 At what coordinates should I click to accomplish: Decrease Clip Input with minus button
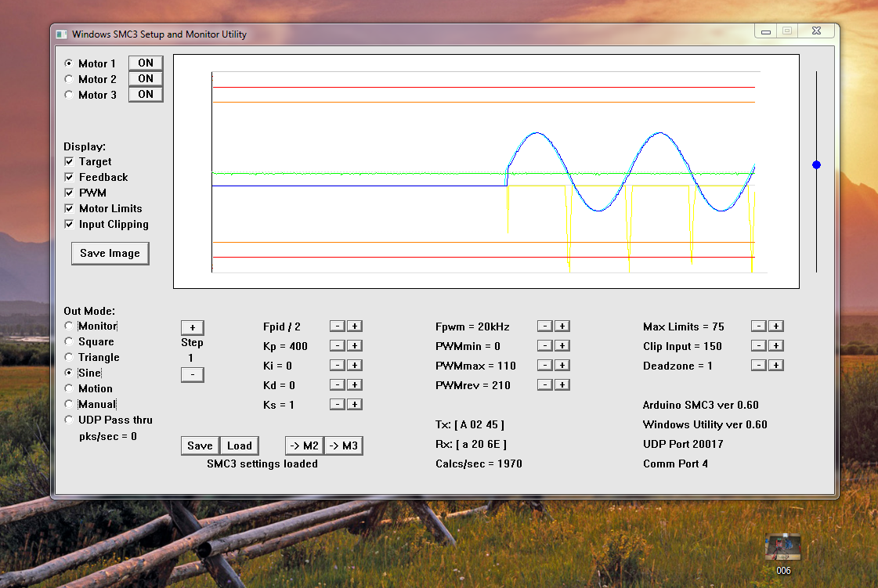pyautogui.click(x=757, y=346)
